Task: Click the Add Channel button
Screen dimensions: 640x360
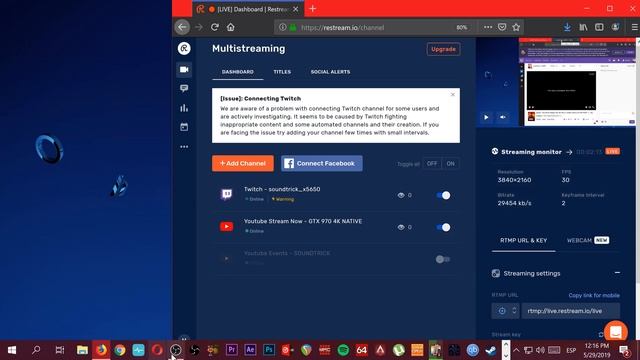Action: [x=242, y=163]
